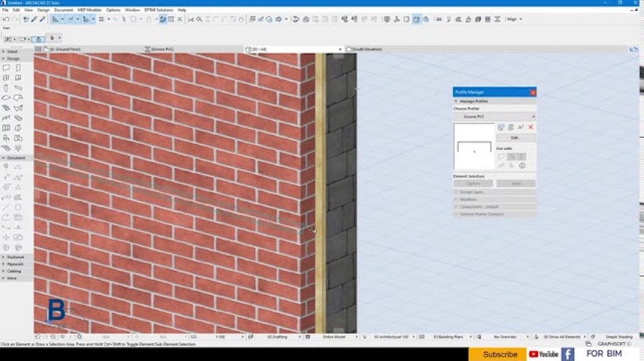The image size is (644, 361).
Task: Select the Pick Up Parameters eyedropper
Action: 34,19
